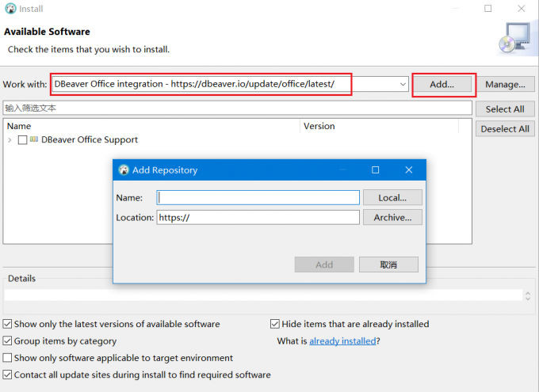Close the Add Repository dialog
This screenshot has width=539, height=392.
tap(409, 169)
